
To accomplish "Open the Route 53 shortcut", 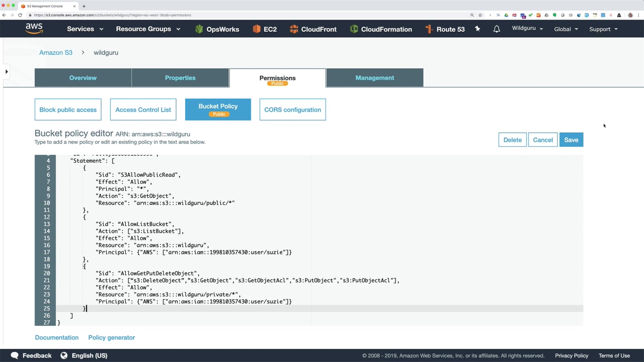I will click(x=445, y=29).
